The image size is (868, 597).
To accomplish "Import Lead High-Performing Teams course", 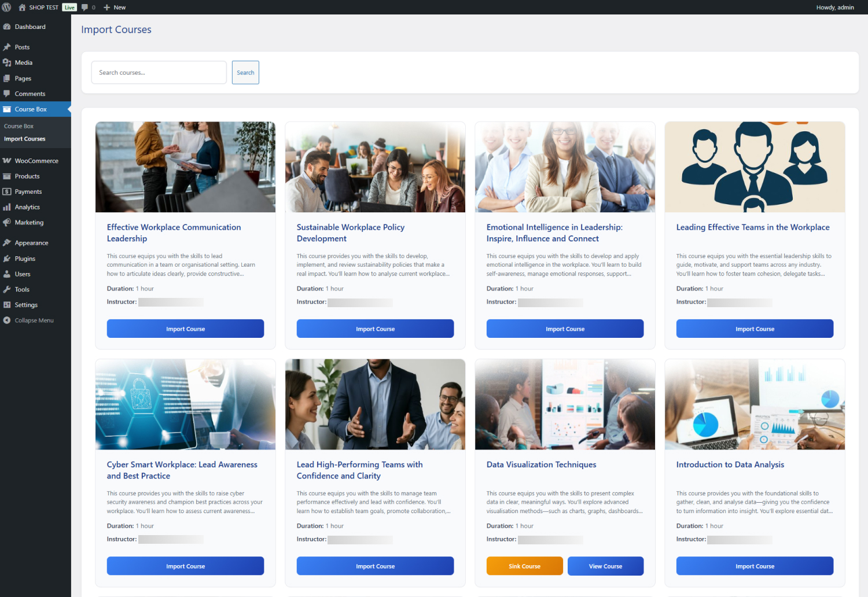I will click(375, 566).
